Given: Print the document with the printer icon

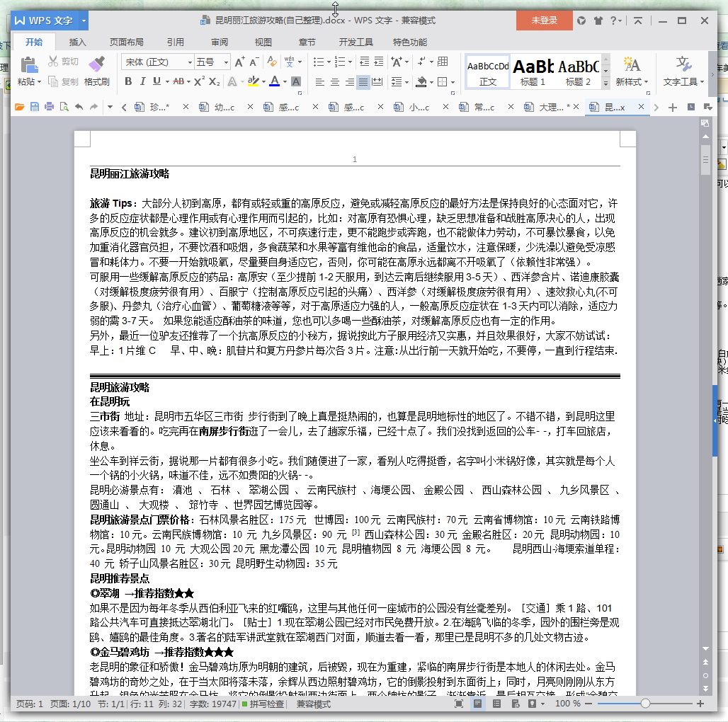Looking at the screenshot, I should [x=49, y=107].
